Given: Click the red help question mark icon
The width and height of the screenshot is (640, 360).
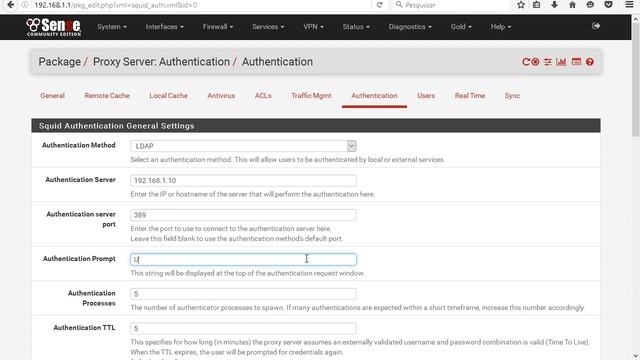Looking at the screenshot, I should click(590, 62).
